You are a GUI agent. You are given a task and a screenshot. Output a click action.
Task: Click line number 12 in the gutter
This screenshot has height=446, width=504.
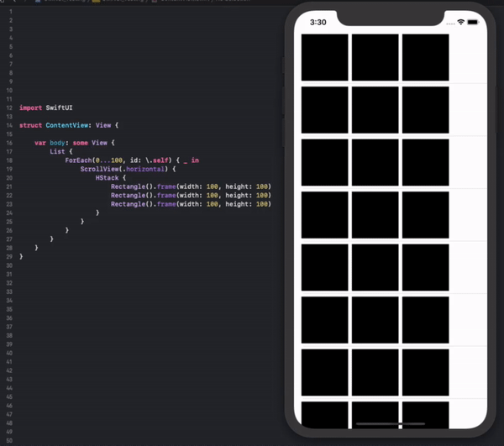click(x=9, y=108)
